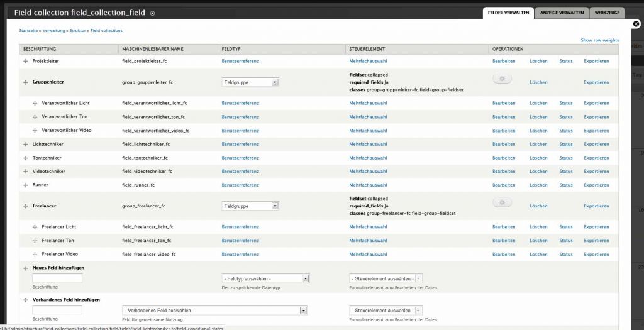Close the overlay with the X icon
Screen dimensions: 644x330
coord(636,25)
